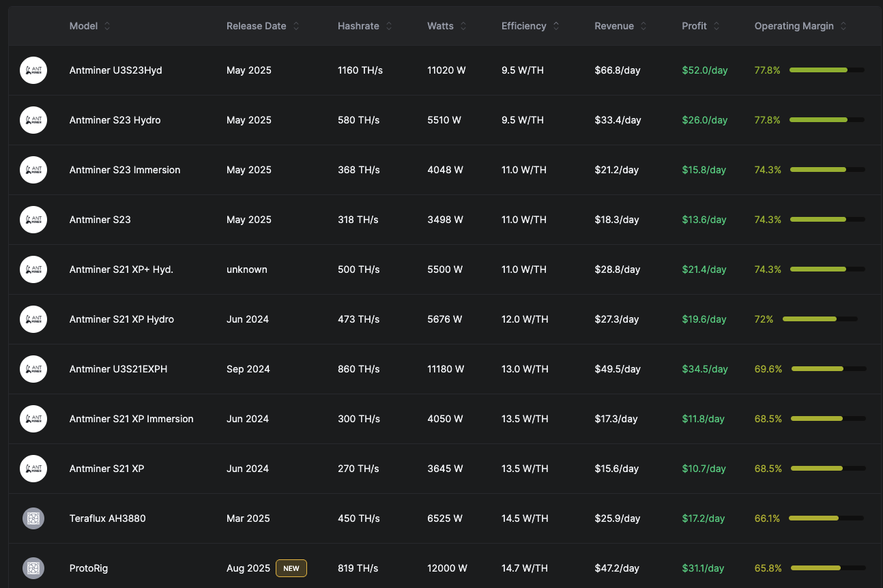This screenshot has width=883, height=588.
Task: Click the 368 TH/s hashrate cell
Action: [359, 170]
